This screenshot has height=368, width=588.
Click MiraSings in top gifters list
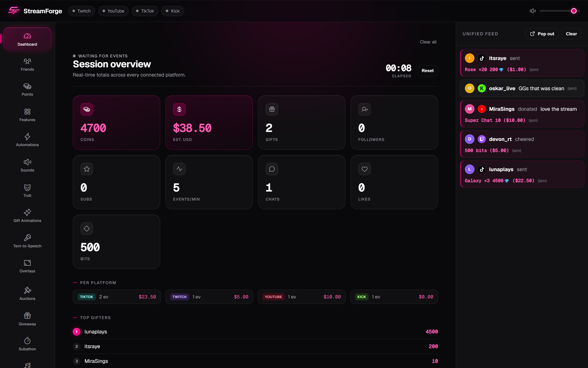point(255,361)
